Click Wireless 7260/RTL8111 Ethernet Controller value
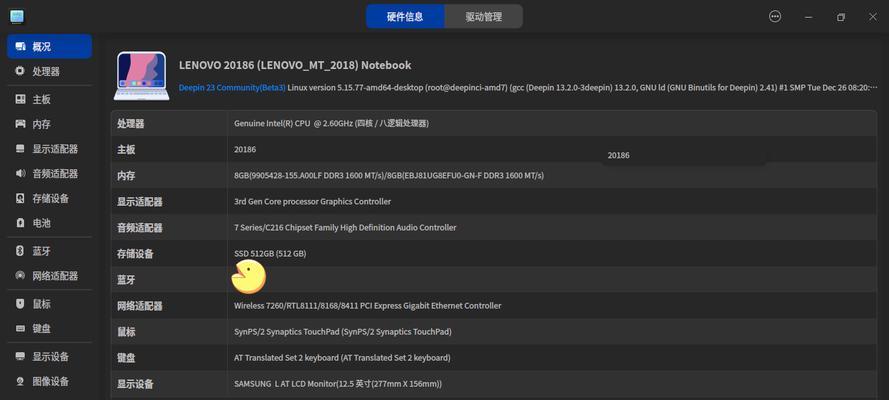889x400 pixels. [367, 306]
